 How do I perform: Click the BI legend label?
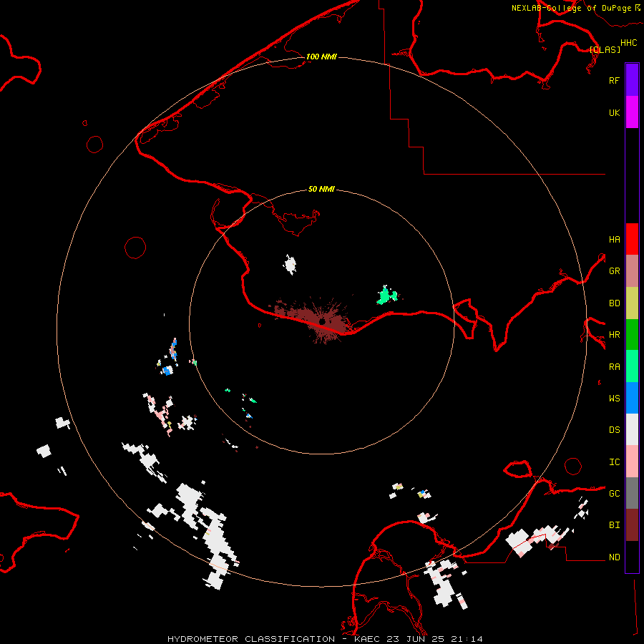point(614,525)
